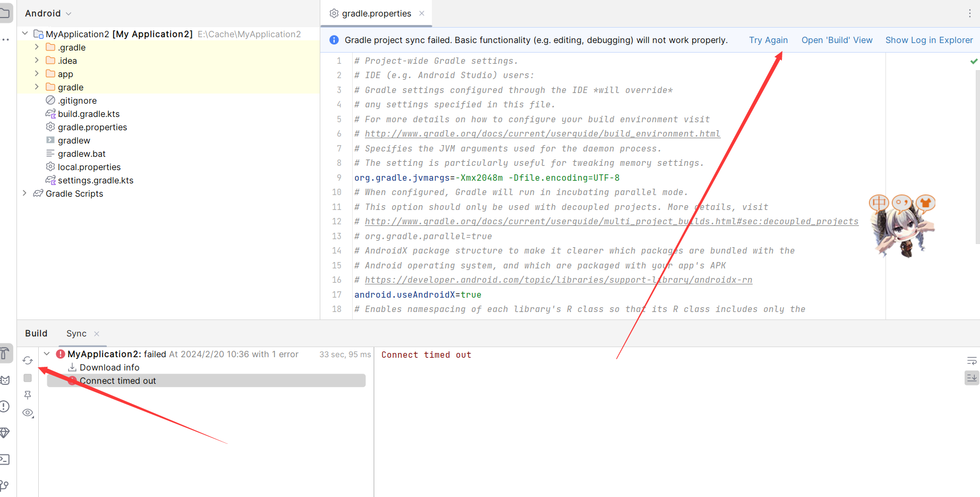
Task: Expand the app folder
Action: click(36, 73)
